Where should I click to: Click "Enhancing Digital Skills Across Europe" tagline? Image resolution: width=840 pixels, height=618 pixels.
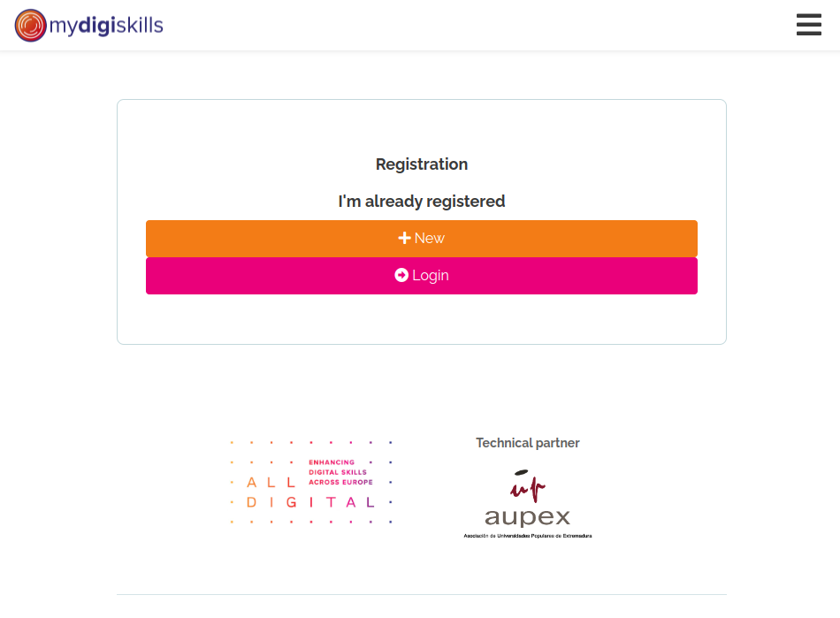(340, 472)
